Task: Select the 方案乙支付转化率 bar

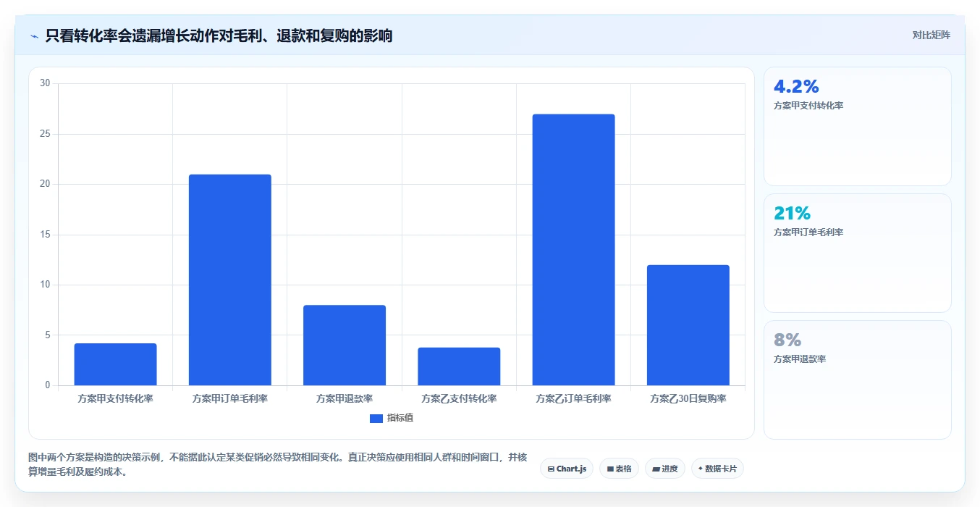Action: coord(459,366)
